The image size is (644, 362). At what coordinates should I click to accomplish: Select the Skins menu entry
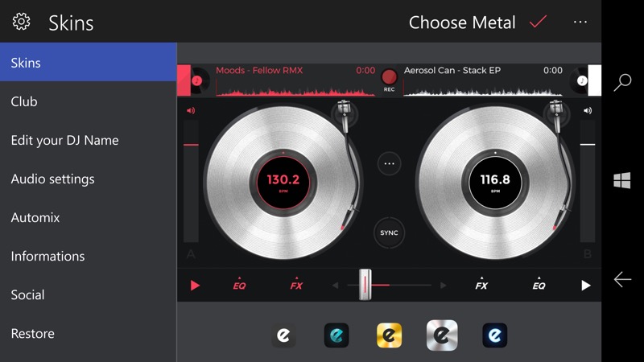coord(89,62)
